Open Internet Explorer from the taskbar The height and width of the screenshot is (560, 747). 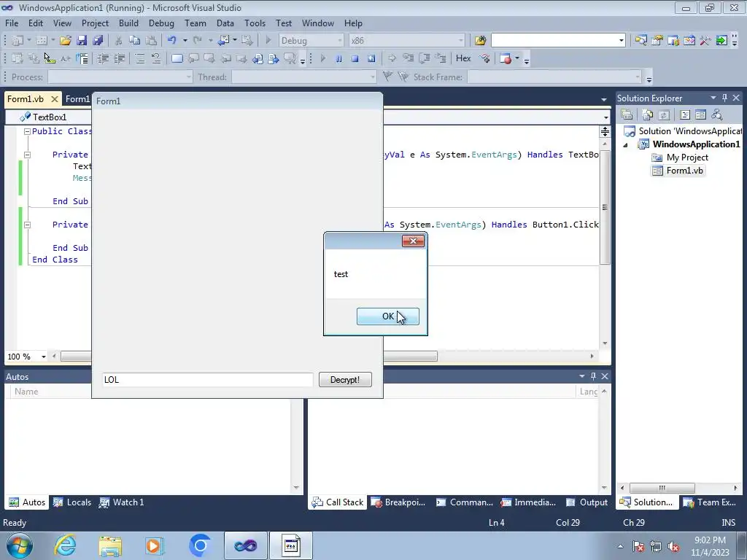65,545
